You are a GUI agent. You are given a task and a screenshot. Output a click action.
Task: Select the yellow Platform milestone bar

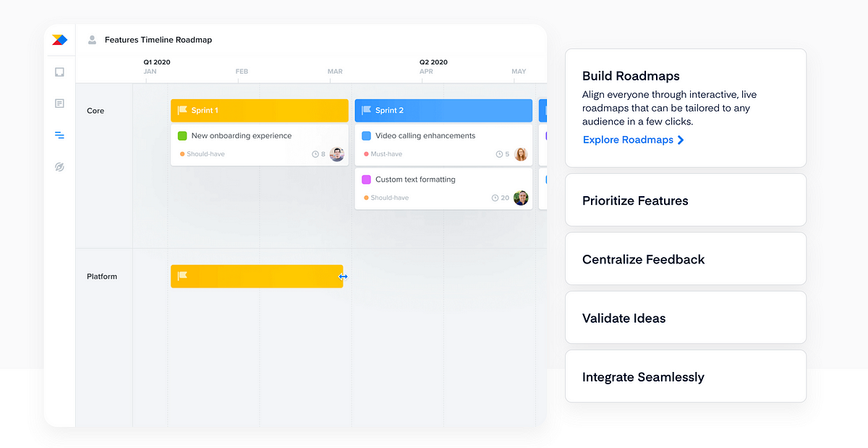click(x=257, y=276)
